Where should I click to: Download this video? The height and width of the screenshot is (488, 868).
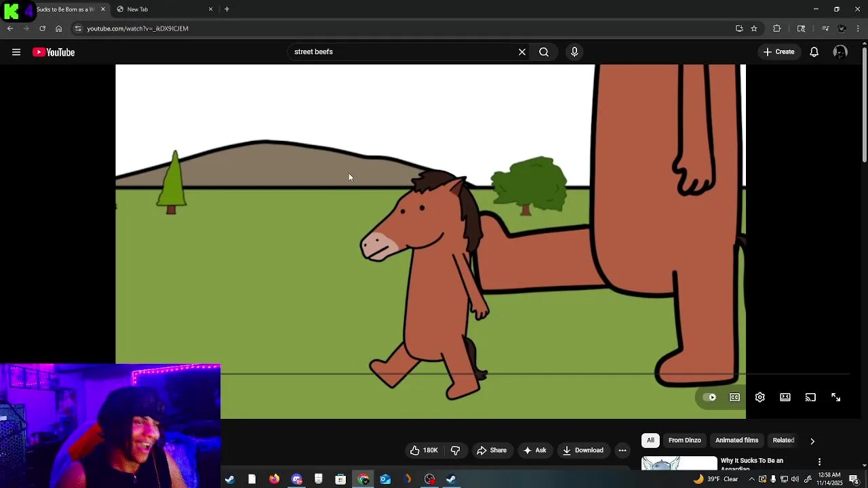coord(583,450)
